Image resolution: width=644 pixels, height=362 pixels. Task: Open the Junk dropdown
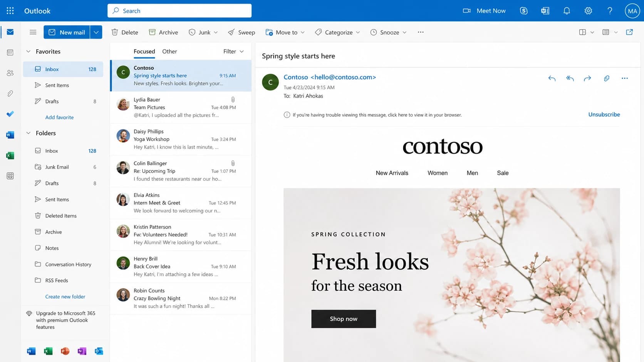click(216, 32)
